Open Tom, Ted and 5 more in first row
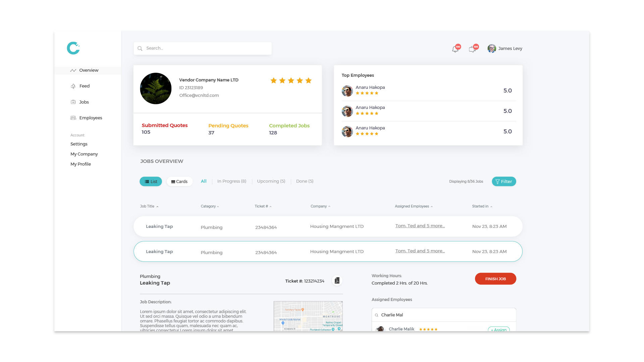Screen dimensions: 644x362 point(420,226)
